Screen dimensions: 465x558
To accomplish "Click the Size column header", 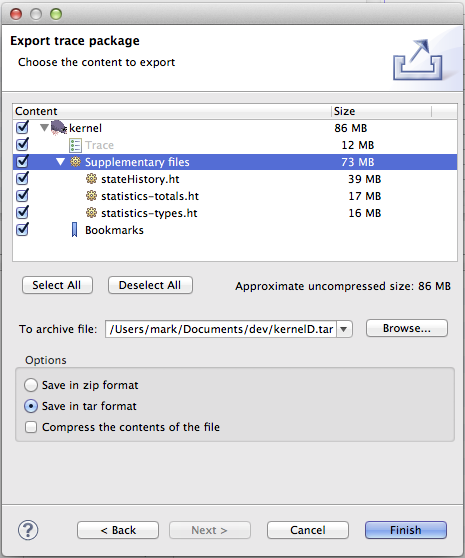I will [x=381, y=111].
